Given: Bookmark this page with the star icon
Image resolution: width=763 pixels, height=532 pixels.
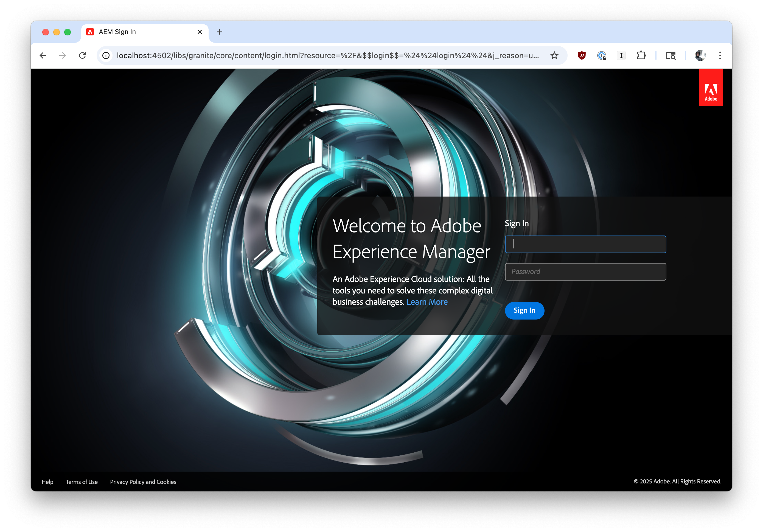Looking at the screenshot, I should pyautogui.click(x=554, y=55).
